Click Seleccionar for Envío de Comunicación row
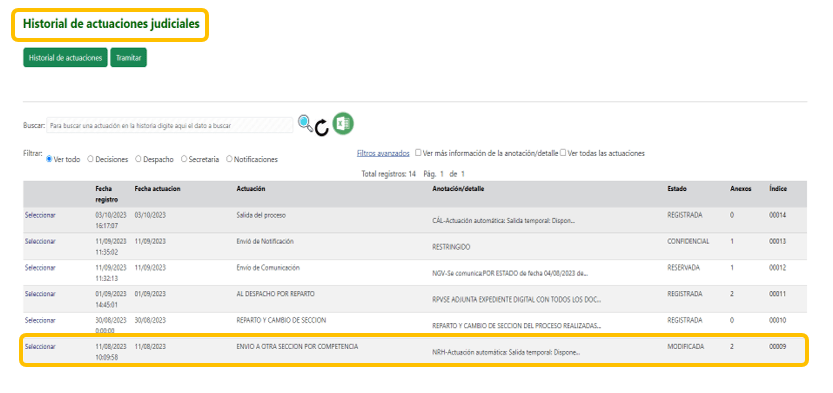833x393 pixels. 40,268
